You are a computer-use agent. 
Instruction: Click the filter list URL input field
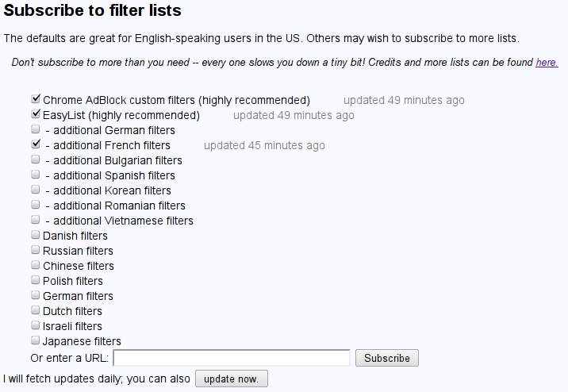point(236,358)
